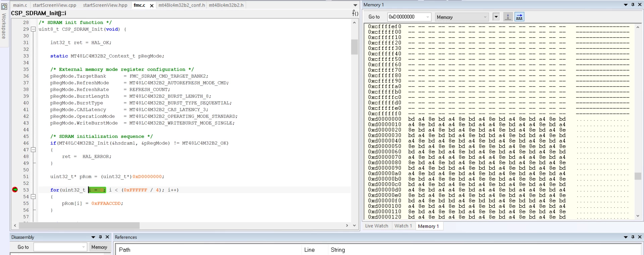Viewport: 644px width, 255px height.
Task: Click the Go to address field in Memory 1
Action: pos(406,17)
